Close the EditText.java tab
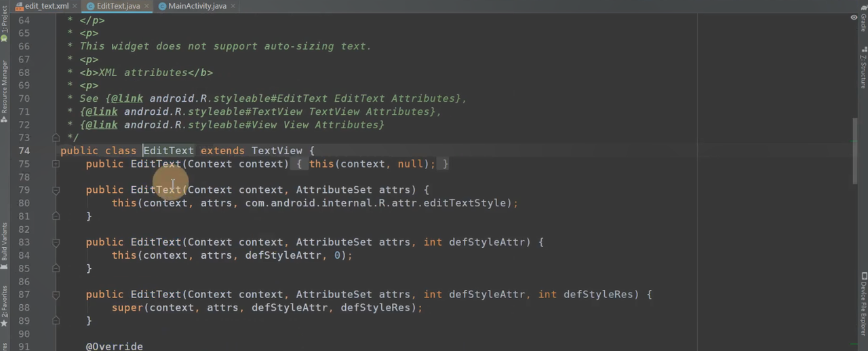The width and height of the screenshot is (868, 351). click(x=146, y=6)
